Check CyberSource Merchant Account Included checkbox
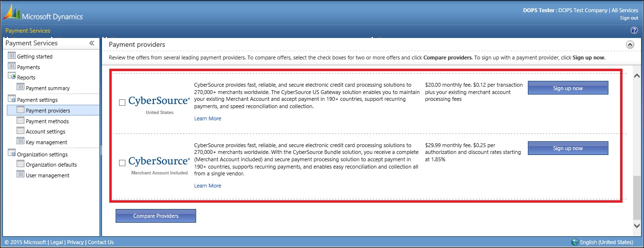 [122, 163]
